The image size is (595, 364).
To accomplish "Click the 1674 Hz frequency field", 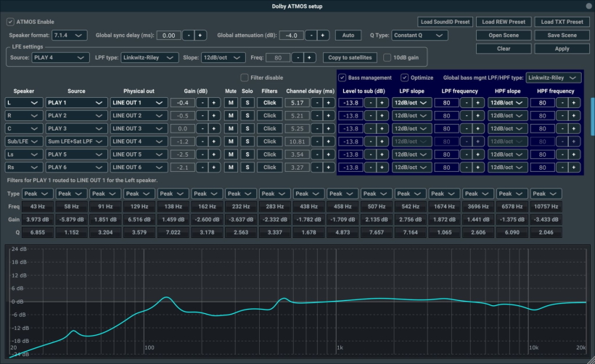I will click(444, 207).
